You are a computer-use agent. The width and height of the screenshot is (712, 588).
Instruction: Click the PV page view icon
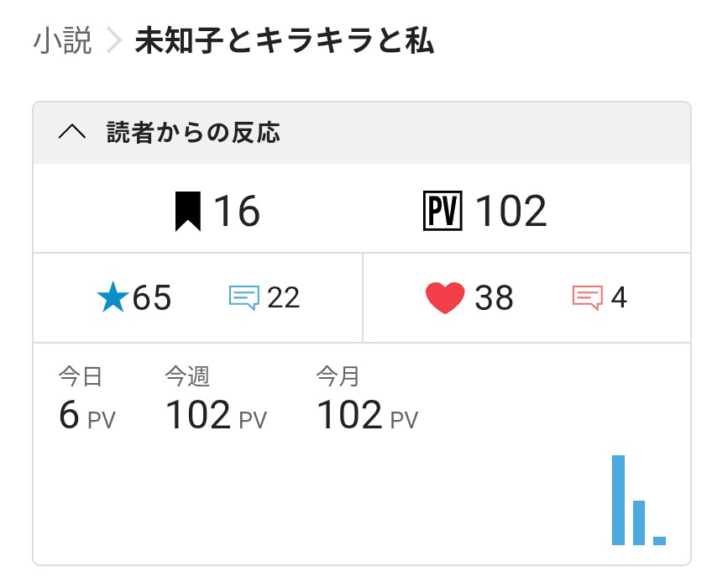[x=442, y=211]
